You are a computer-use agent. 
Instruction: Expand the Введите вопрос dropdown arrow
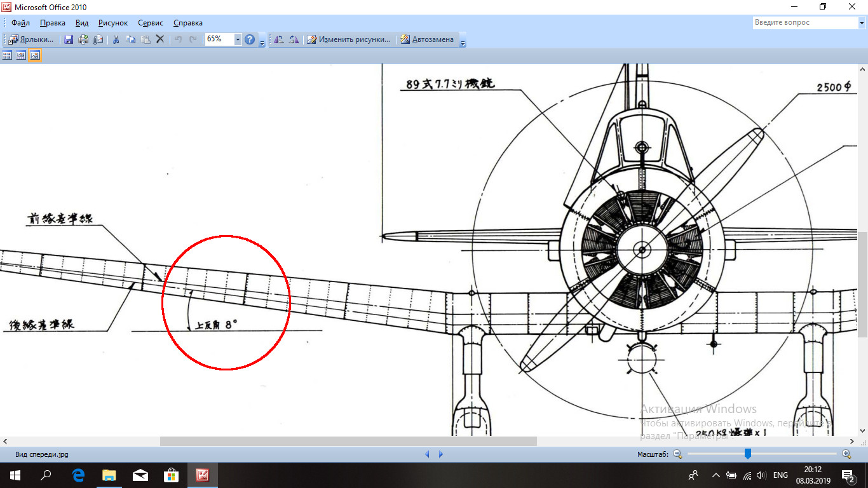click(x=861, y=23)
